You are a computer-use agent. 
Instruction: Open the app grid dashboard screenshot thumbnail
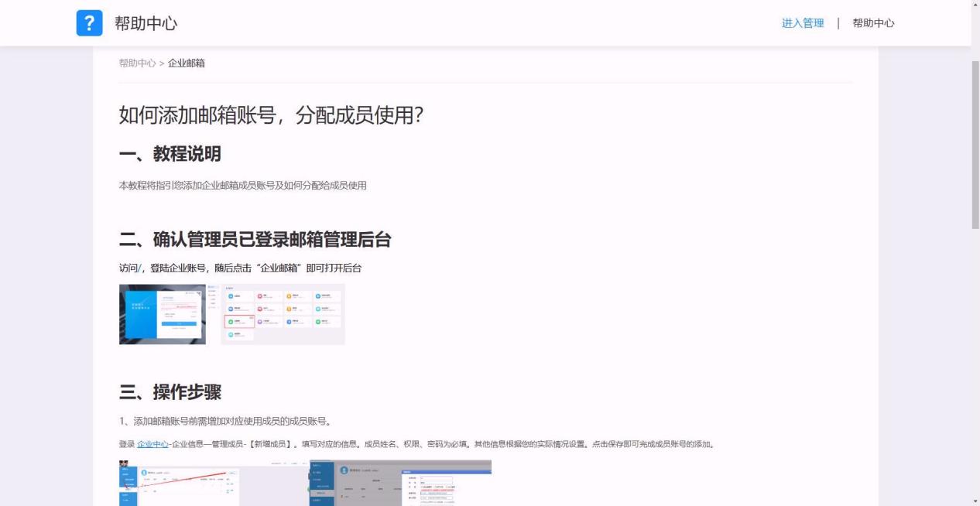coord(283,314)
